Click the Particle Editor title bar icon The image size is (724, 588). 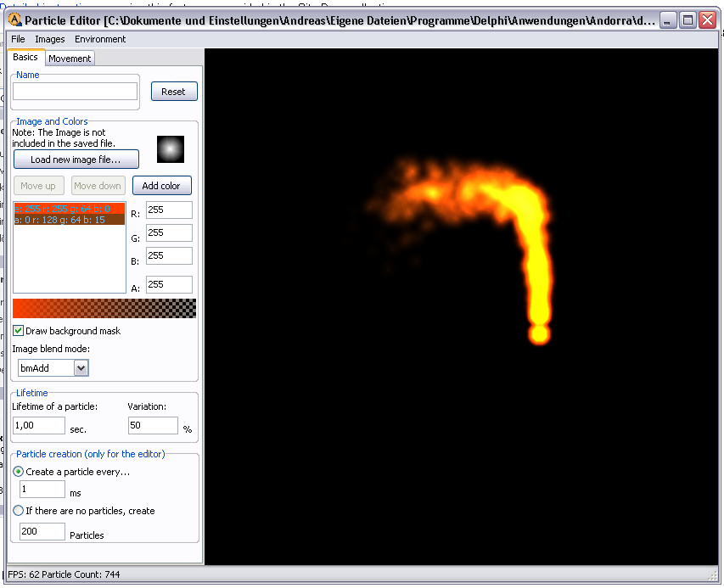pos(15,20)
